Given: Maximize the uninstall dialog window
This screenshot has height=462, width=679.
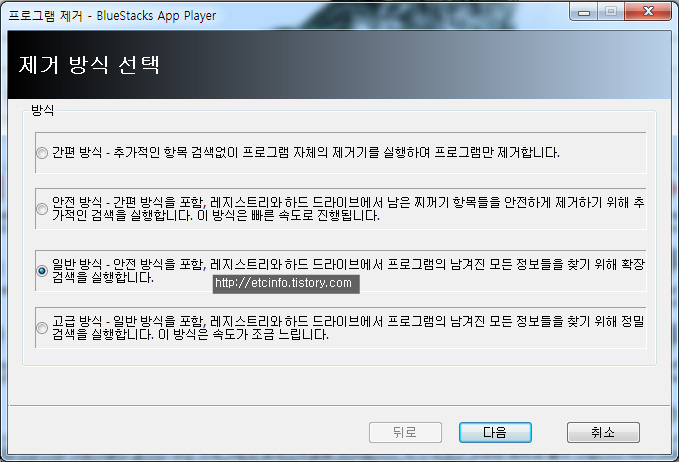Looking at the screenshot, I should coord(611,12).
